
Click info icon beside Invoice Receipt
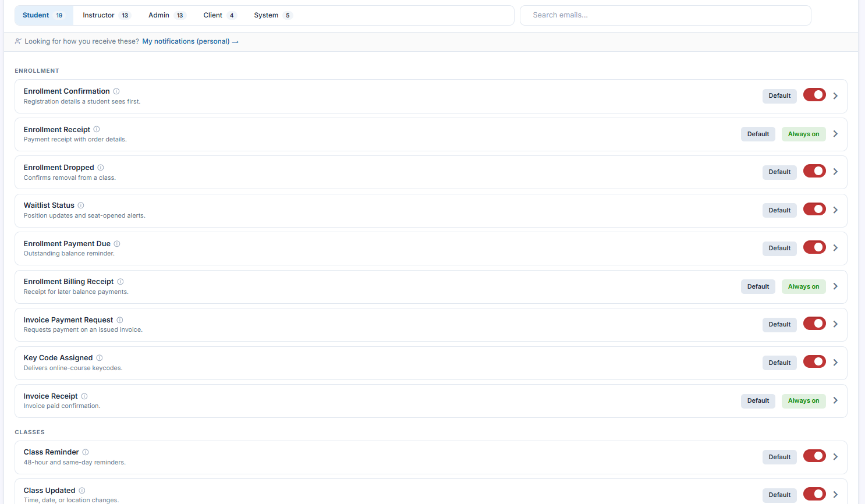pyautogui.click(x=84, y=396)
